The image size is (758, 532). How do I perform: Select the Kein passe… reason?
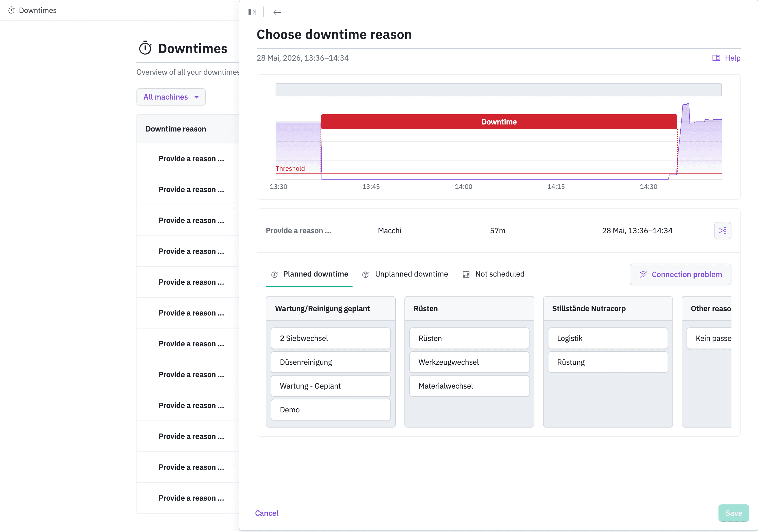coord(709,338)
